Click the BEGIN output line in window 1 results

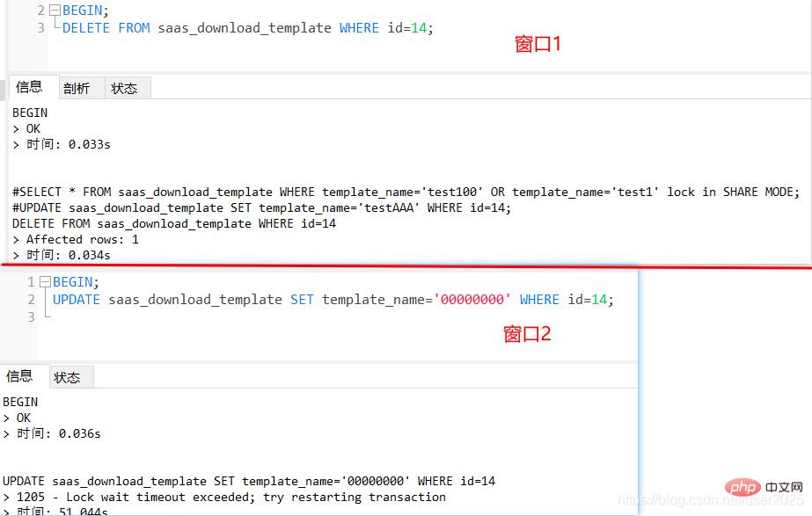(x=30, y=113)
